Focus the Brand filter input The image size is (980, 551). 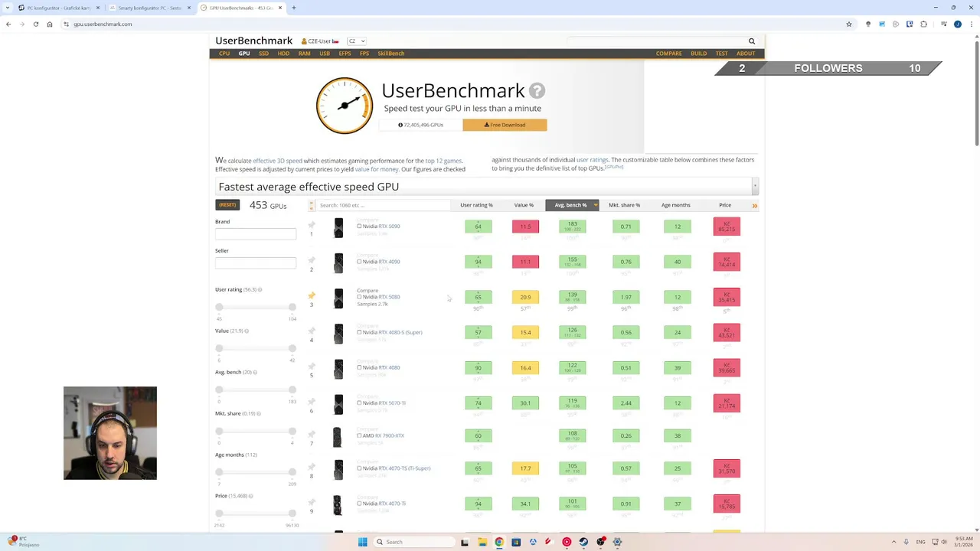click(x=256, y=233)
